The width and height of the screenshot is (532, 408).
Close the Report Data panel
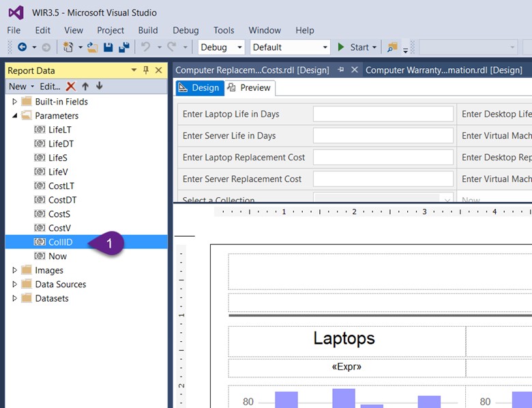[x=158, y=70]
